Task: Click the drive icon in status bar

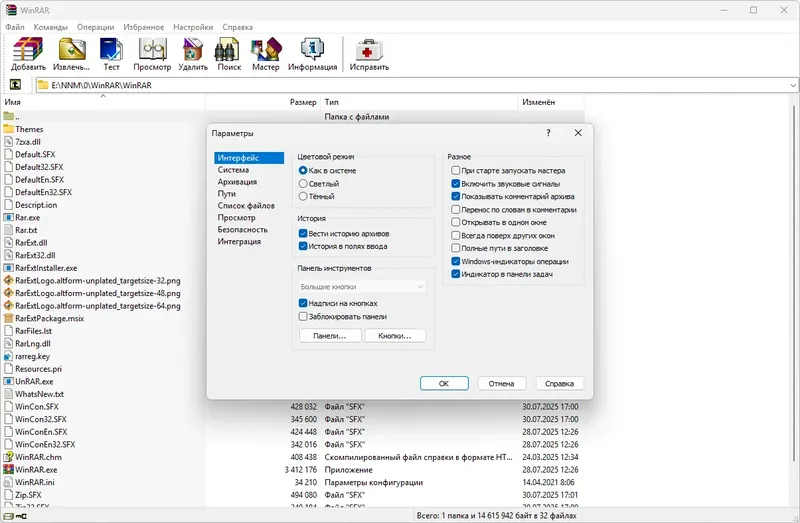Action: point(9,516)
